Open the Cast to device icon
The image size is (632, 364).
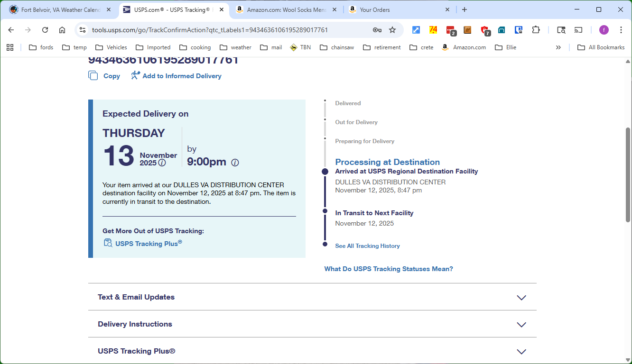coord(578,29)
